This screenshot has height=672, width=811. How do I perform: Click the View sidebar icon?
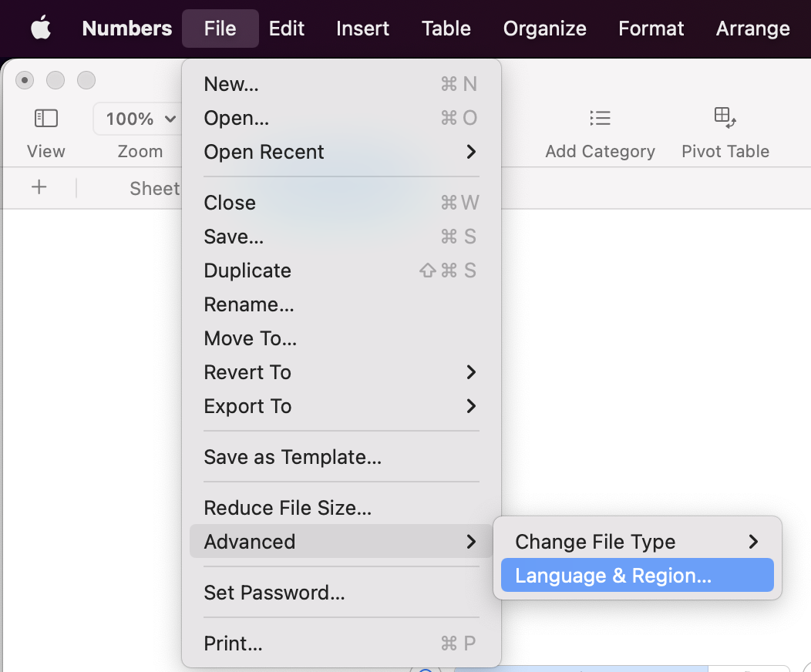coord(46,118)
